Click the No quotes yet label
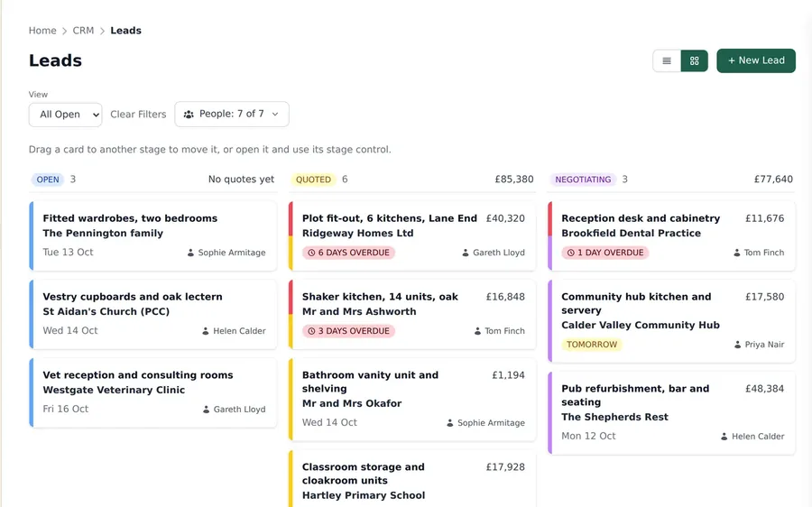This screenshot has height=507, width=812. point(241,180)
